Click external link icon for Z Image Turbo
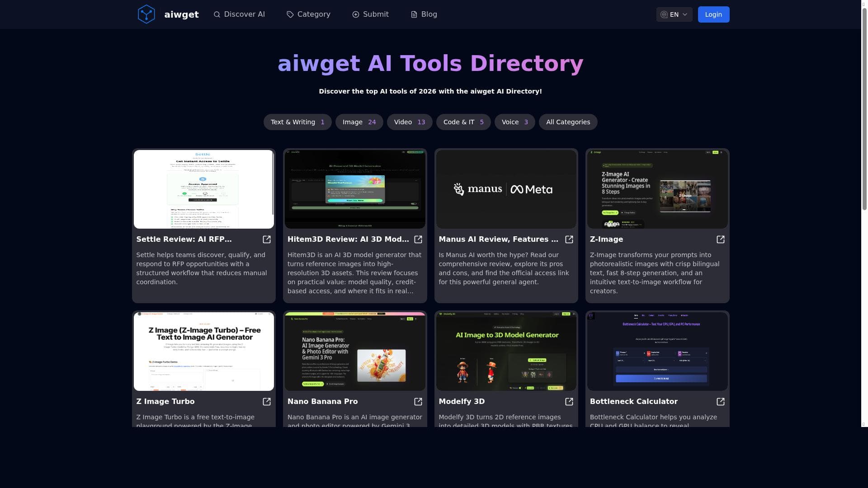The image size is (868, 488). pos(267,402)
